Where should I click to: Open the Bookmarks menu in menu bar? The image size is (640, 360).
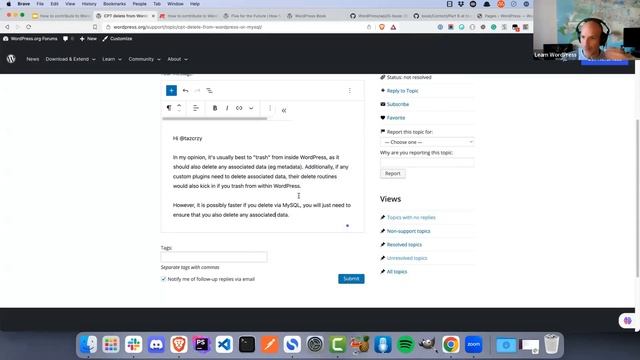[x=114, y=4]
